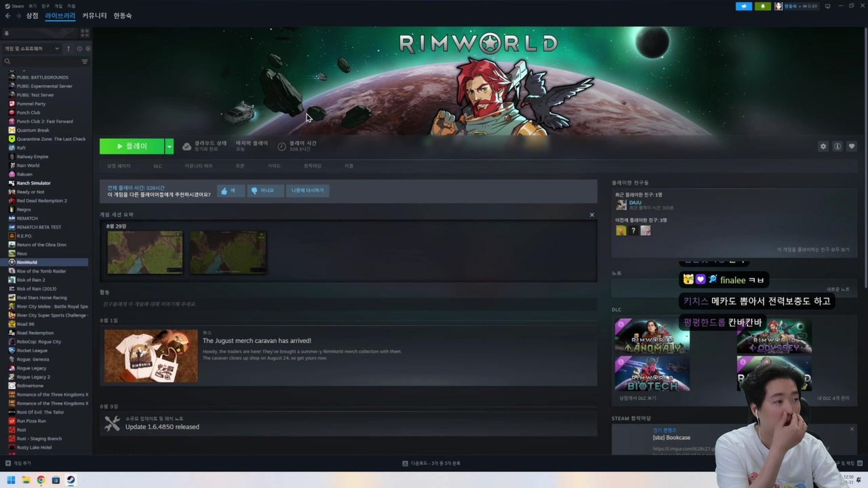Open the 토론 discussions link

click(x=240, y=166)
